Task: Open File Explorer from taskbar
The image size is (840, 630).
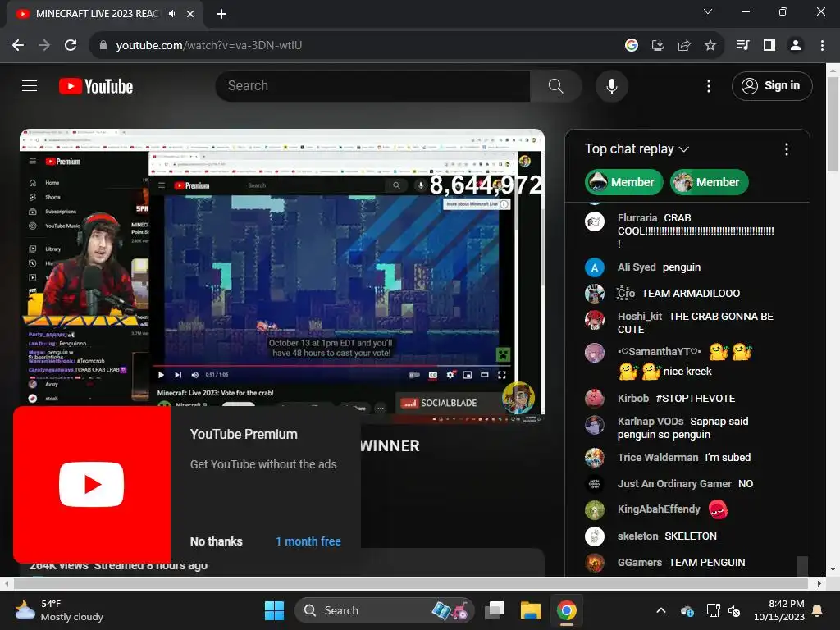Action: tap(531, 610)
